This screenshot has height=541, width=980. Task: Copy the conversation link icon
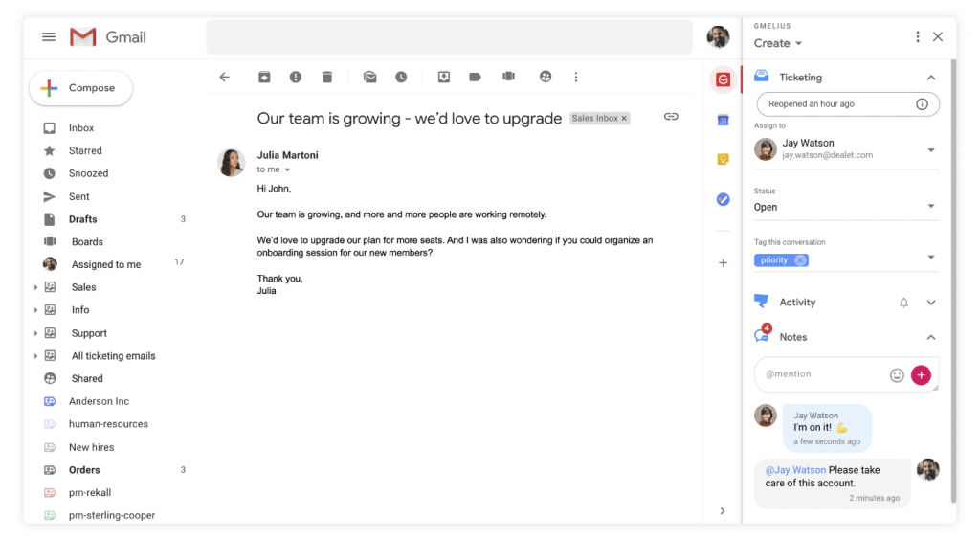click(671, 117)
